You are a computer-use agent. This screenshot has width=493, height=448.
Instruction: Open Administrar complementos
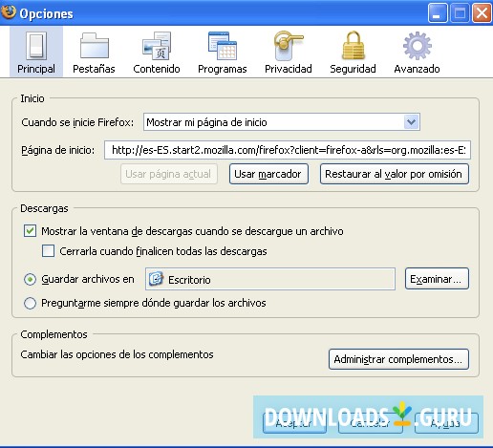coord(398,359)
